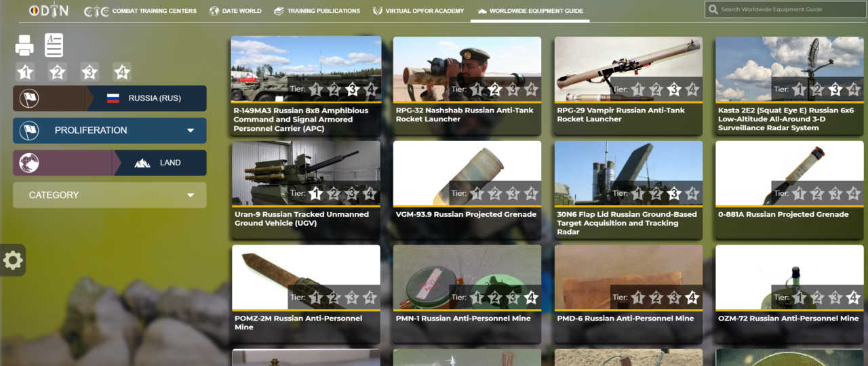Open the Training Publications menu

[317, 11]
